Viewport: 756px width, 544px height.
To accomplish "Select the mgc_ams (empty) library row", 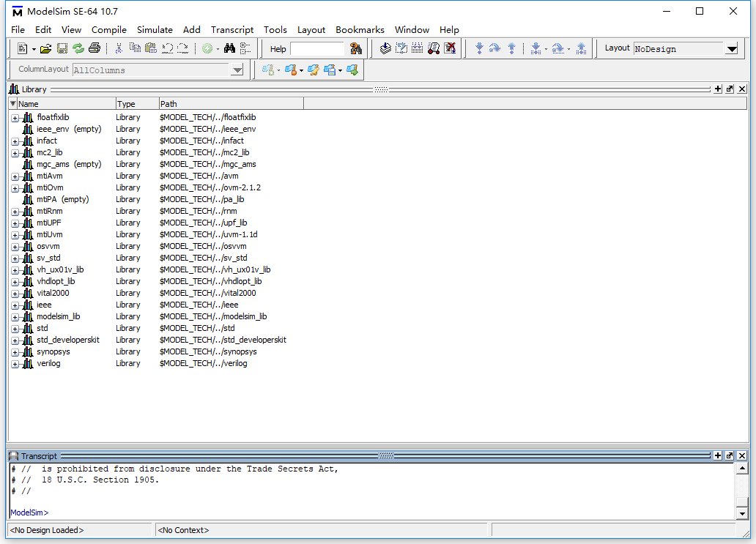I will 69,164.
